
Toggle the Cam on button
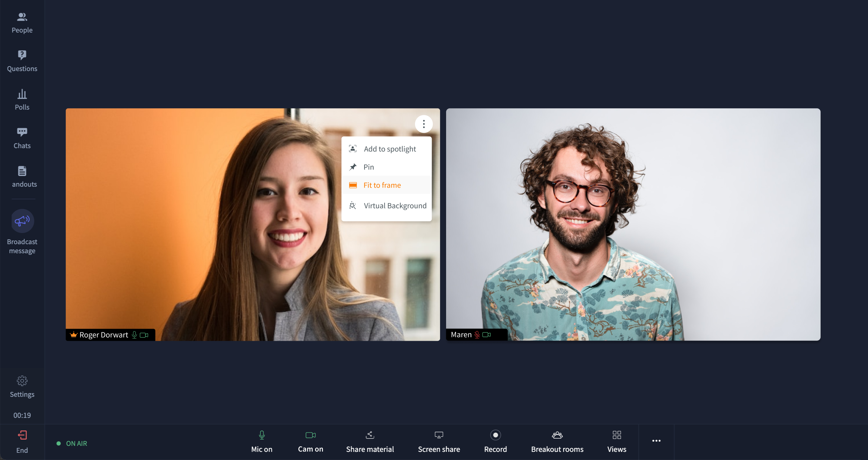(x=310, y=441)
